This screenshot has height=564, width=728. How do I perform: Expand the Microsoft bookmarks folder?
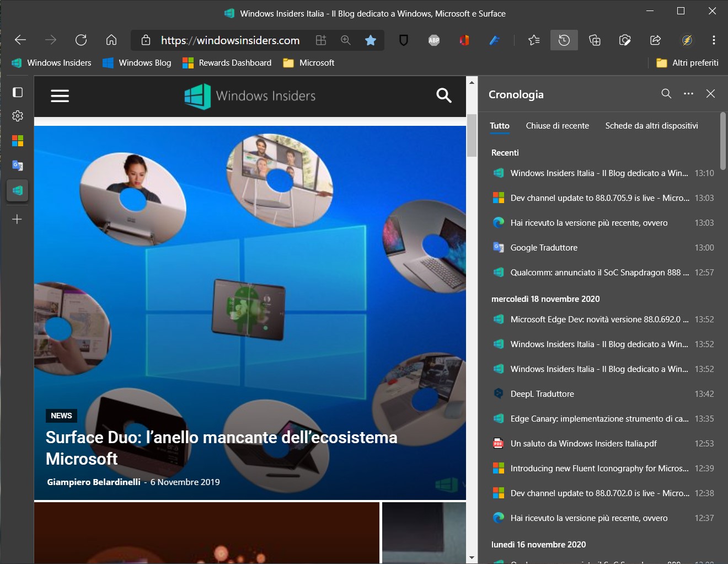[x=309, y=63]
